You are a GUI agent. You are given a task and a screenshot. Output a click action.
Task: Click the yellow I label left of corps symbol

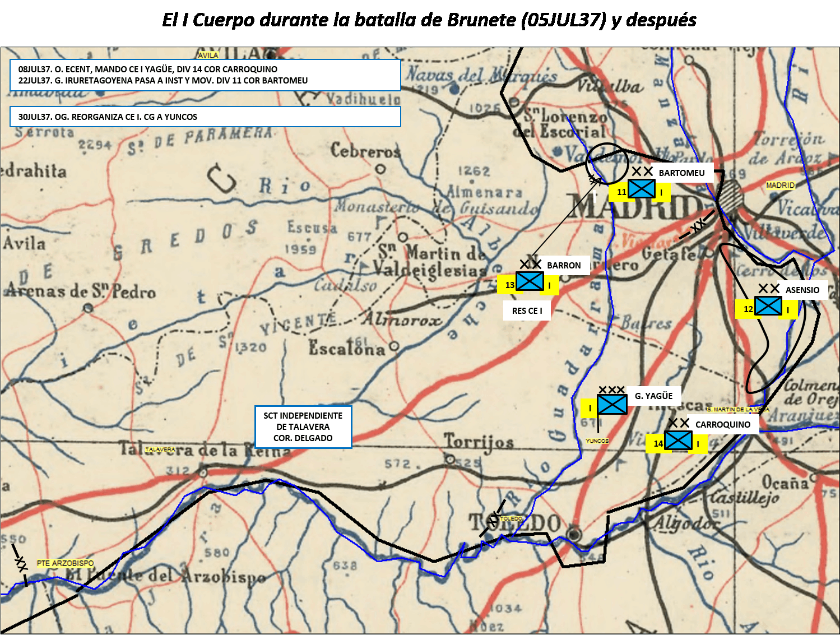click(x=590, y=408)
